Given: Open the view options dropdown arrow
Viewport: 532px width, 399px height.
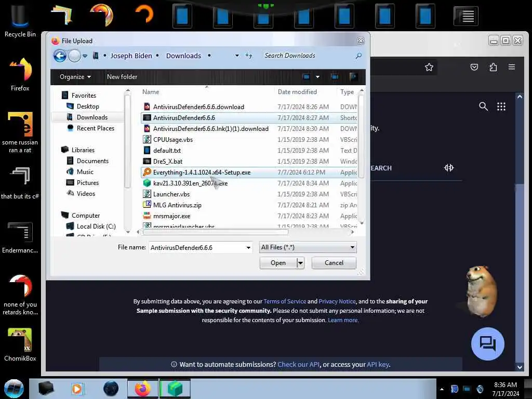Looking at the screenshot, I should [x=317, y=77].
